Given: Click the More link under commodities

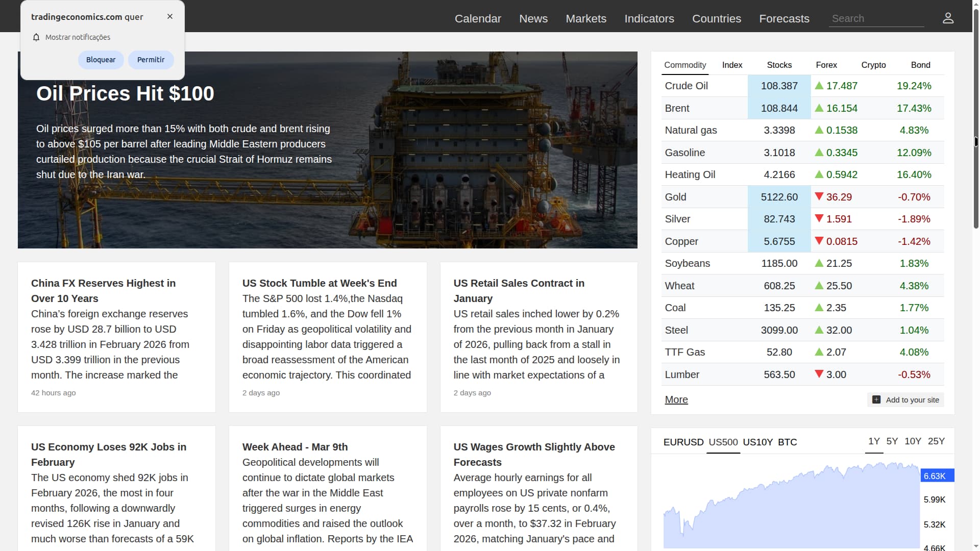Looking at the screenshot, I should 676,399.
